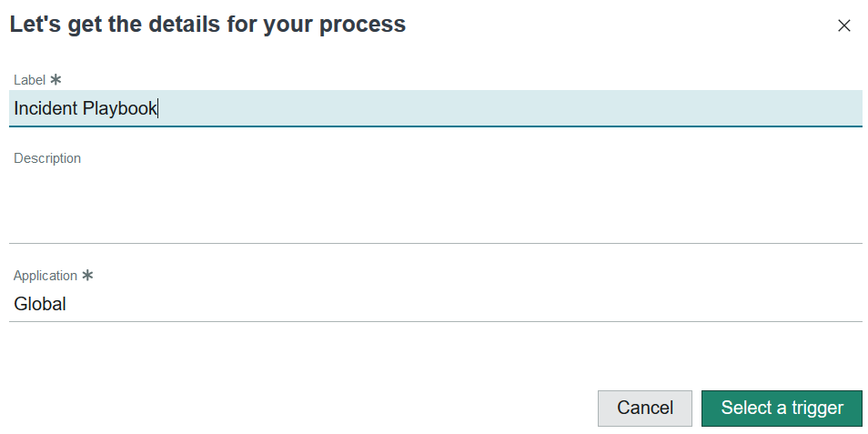The image size is (868, 434).
Task: Click the blank area right of Global
Action: (x=455, y=304)
